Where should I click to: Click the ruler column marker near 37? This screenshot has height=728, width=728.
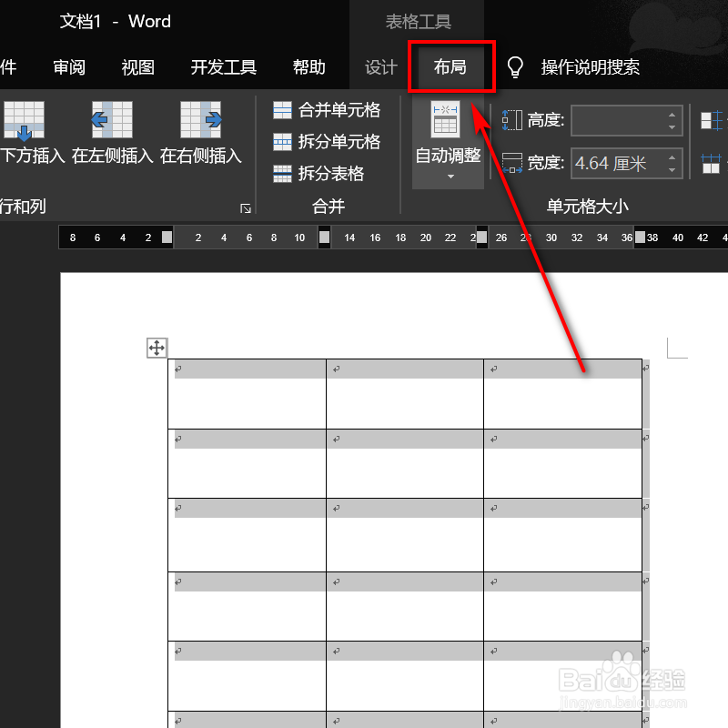(640, 238)
